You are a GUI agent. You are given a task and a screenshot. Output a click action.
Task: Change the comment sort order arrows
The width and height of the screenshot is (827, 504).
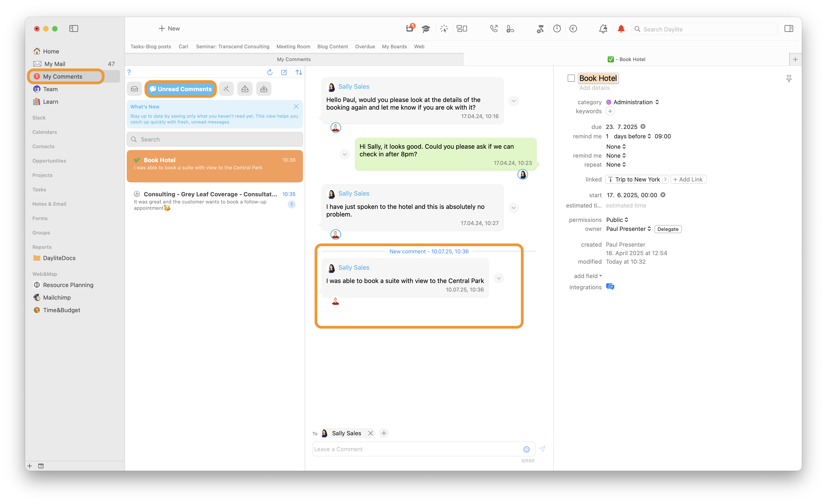(x=299, y=72)
